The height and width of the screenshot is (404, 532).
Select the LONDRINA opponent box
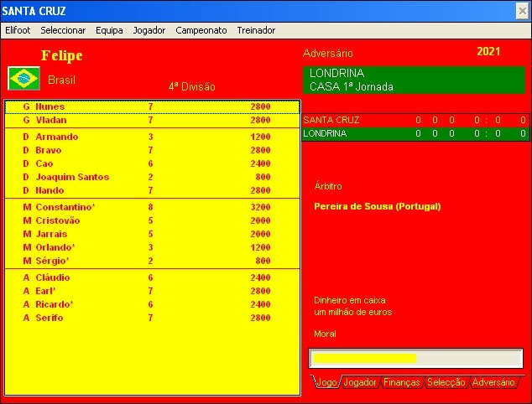[x=414, y=80]
